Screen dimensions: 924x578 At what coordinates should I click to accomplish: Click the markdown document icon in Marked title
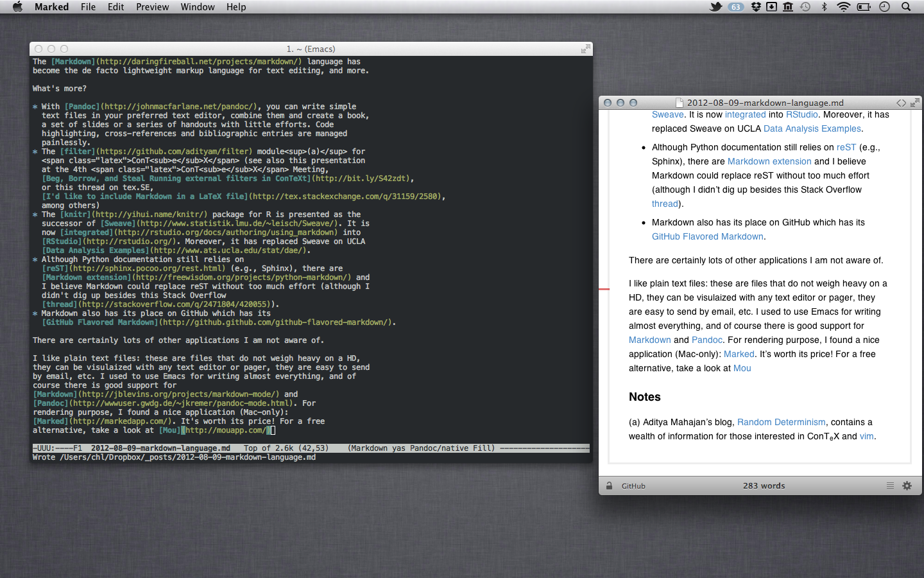(680, 103)
